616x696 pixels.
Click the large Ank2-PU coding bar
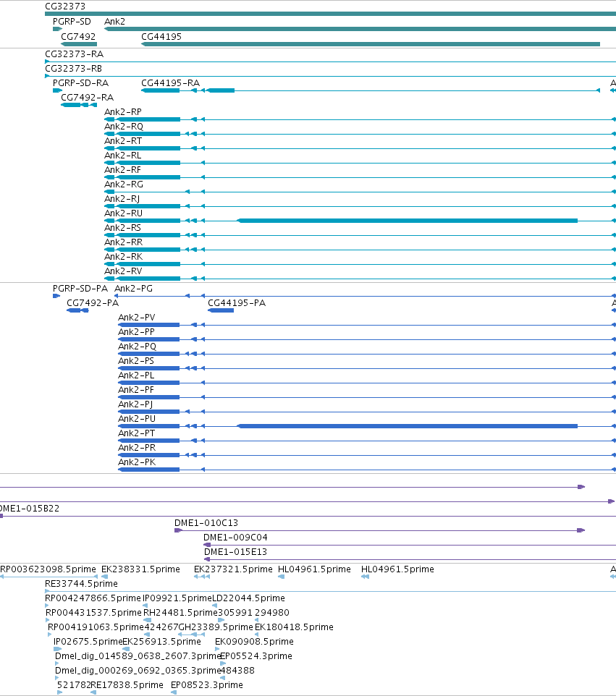pos(408,426)
